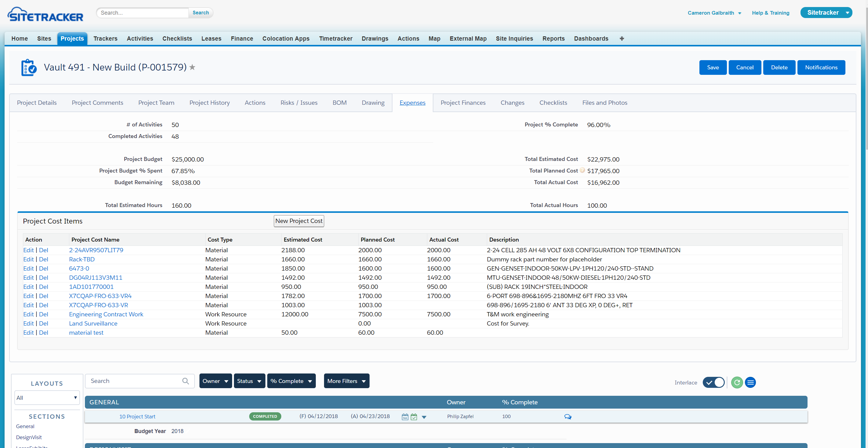Click the top Search input field
Viewport: 868px width, 448px height.
[143, 13]
